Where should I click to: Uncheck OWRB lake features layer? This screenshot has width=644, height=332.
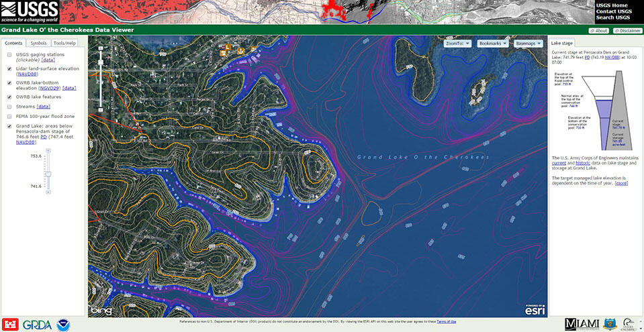tap(9, 97)
